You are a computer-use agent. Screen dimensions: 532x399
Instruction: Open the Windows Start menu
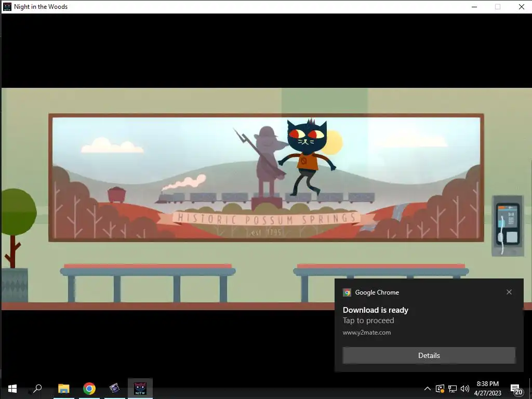[x=12, y=389]
